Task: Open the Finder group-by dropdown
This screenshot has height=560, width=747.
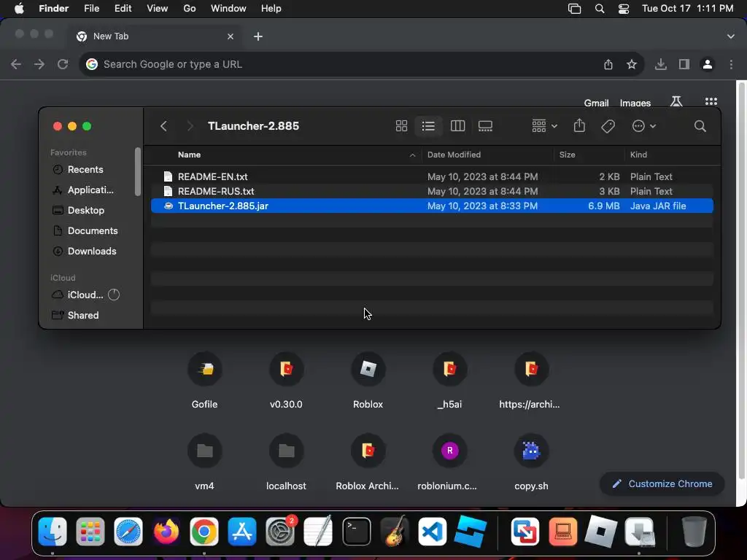Action: point(544,126)
